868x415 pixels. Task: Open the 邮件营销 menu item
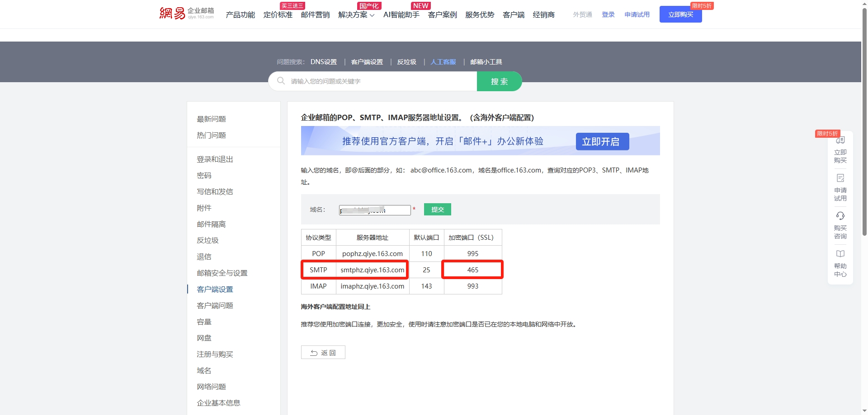(315, 15)
